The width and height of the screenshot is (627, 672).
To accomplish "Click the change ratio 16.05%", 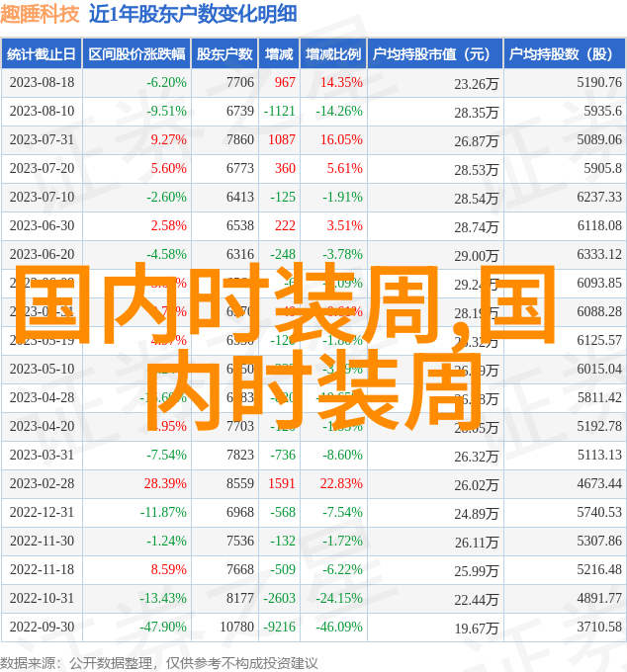I will pos(341,139).
